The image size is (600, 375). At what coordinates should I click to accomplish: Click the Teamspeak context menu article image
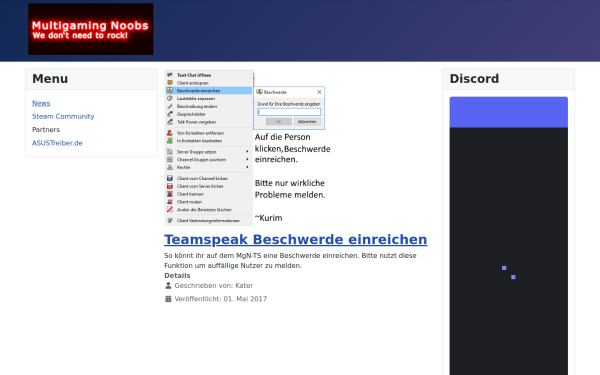248,148
